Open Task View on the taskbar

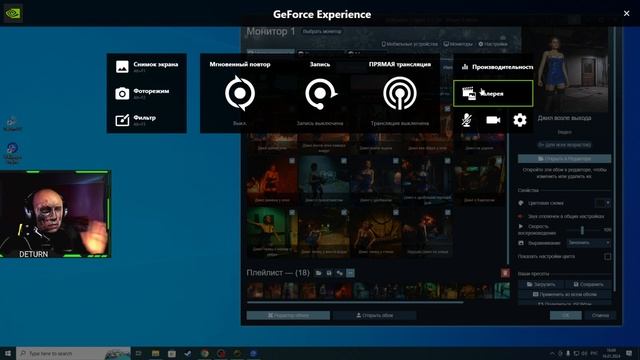[x=138, y=353]
